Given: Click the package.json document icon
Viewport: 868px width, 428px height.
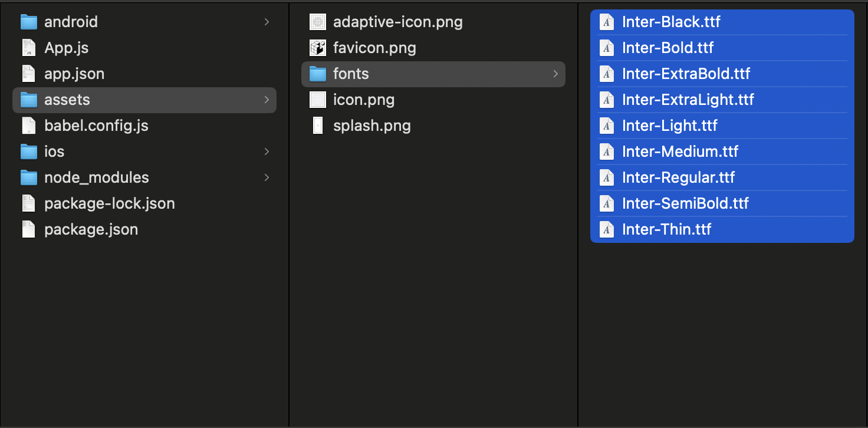Looking at the screenshot, I should [27, 229].
